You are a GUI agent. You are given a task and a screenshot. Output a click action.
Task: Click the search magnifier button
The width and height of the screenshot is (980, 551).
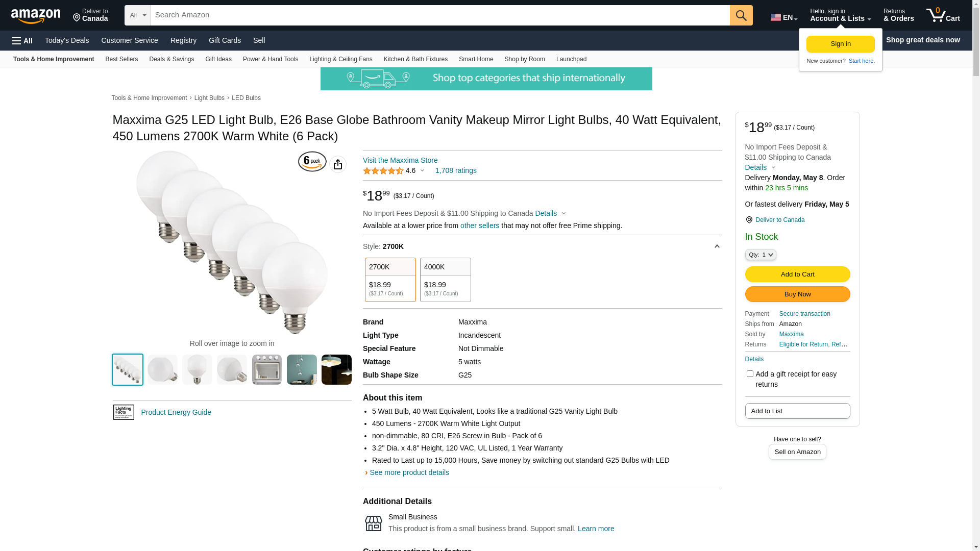(x=741, y=15)
